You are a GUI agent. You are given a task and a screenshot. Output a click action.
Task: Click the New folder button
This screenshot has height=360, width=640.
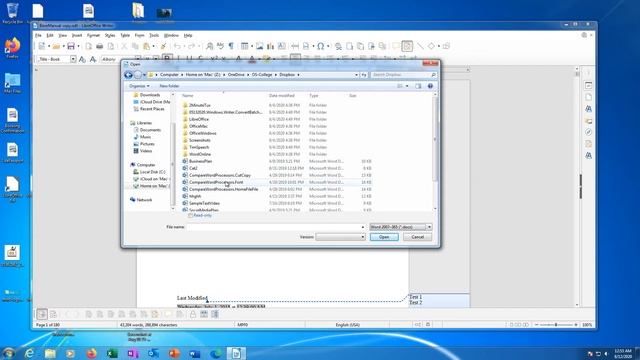(169, 86)
